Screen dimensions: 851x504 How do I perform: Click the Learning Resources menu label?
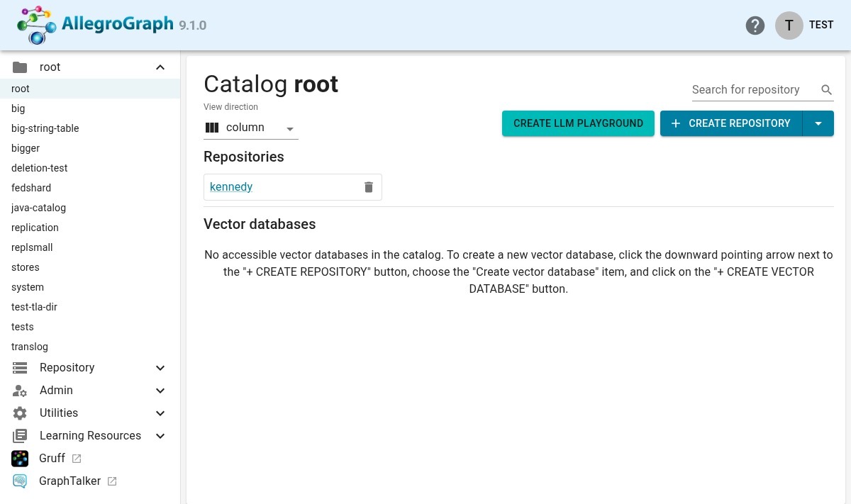pos(90,436)
